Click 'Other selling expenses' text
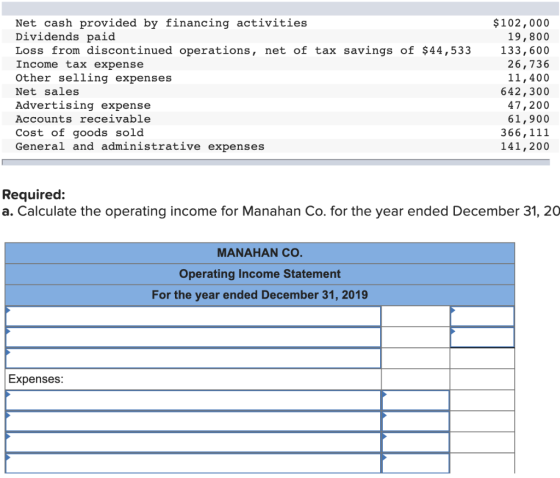Screen dimensions: 560x478 (x=94, y=78)
